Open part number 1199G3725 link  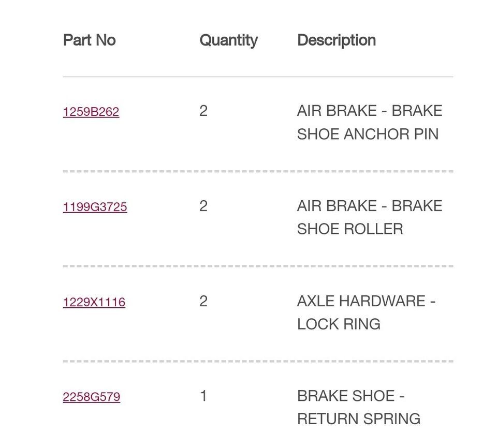pyautogui.click(x=95, y=207)
